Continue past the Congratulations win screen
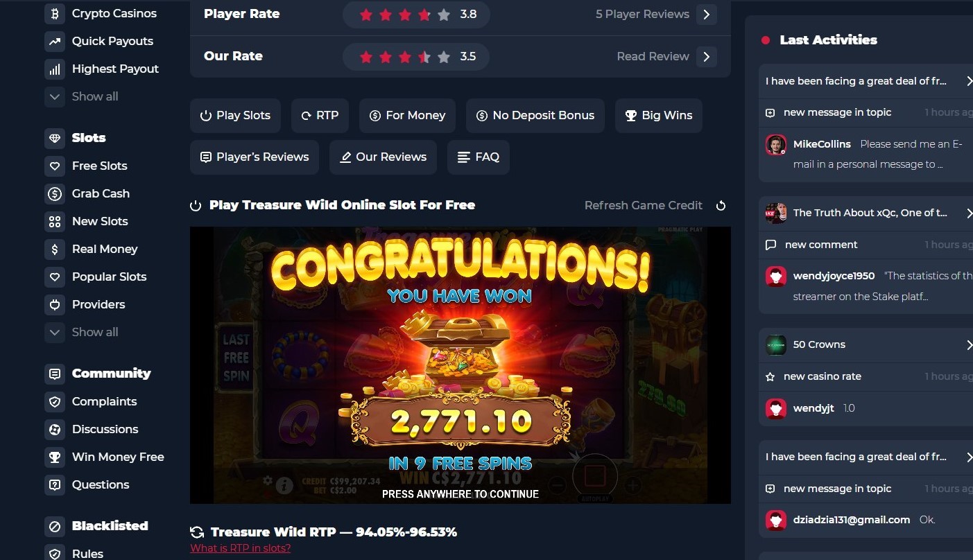This screenshot has width=973, height=560. [460, 494]
